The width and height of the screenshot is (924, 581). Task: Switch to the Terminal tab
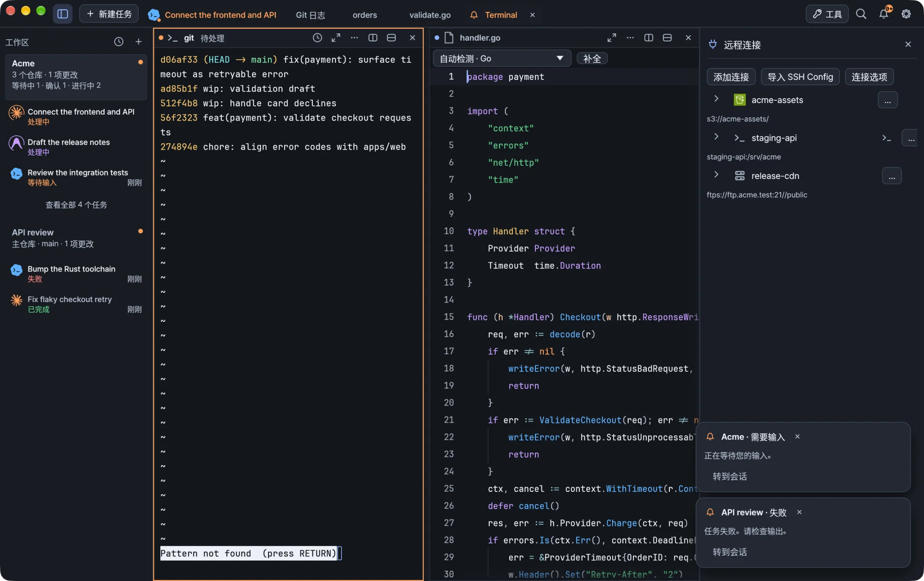501,15
